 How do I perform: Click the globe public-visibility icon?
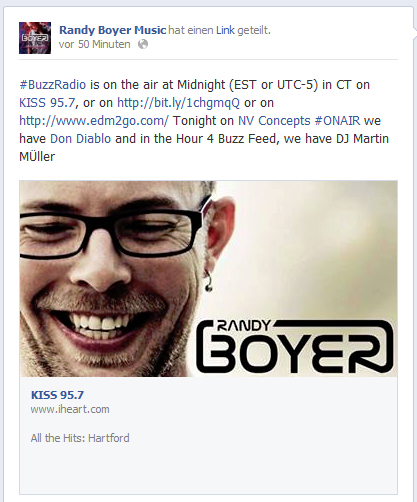pyautogui.click(x=143, y=44)
